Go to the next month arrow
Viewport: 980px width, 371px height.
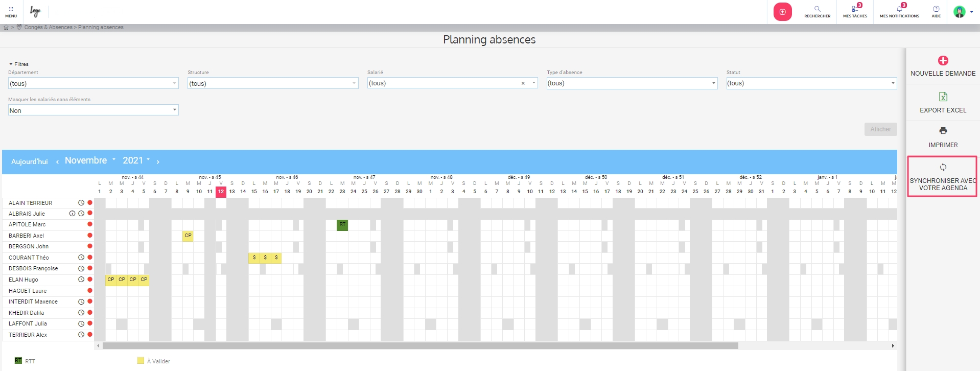point(158,162)
